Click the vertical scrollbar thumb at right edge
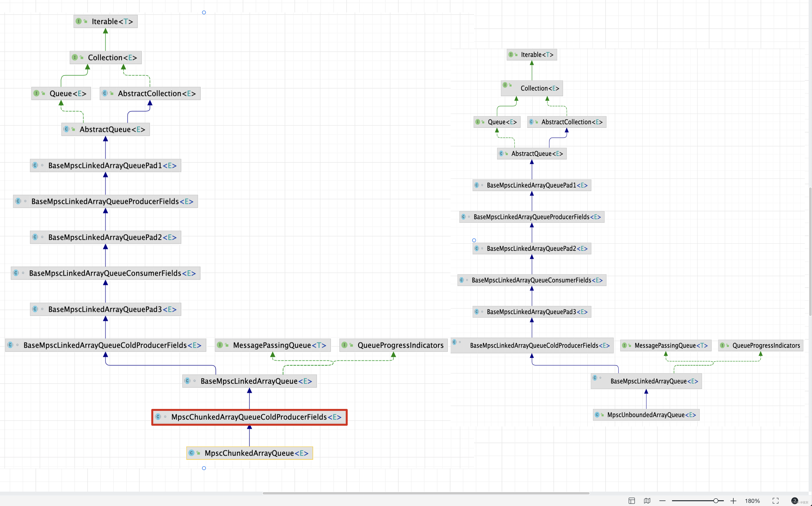The width and height of the screenshot is (812, 506). [x=810, y=251]
